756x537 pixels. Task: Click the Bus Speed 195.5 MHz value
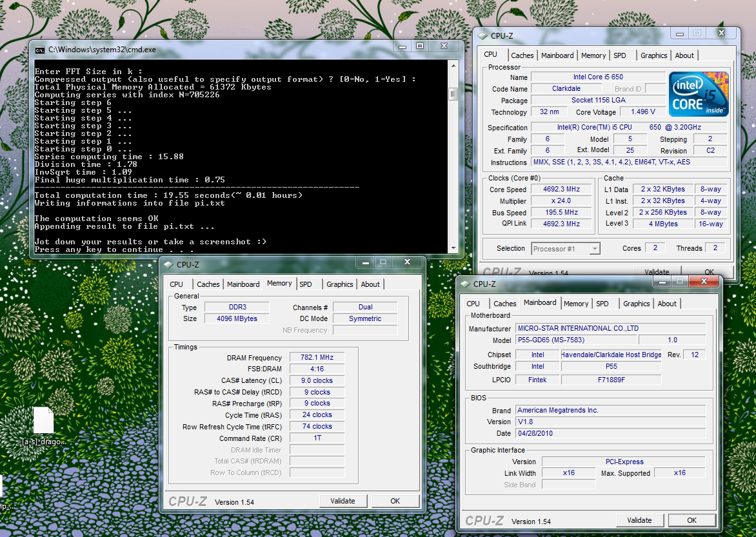coord(561,213)
